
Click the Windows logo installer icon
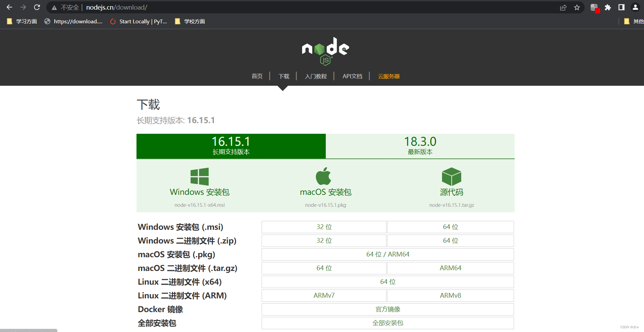pyautogui.click(x=200, y=177)
